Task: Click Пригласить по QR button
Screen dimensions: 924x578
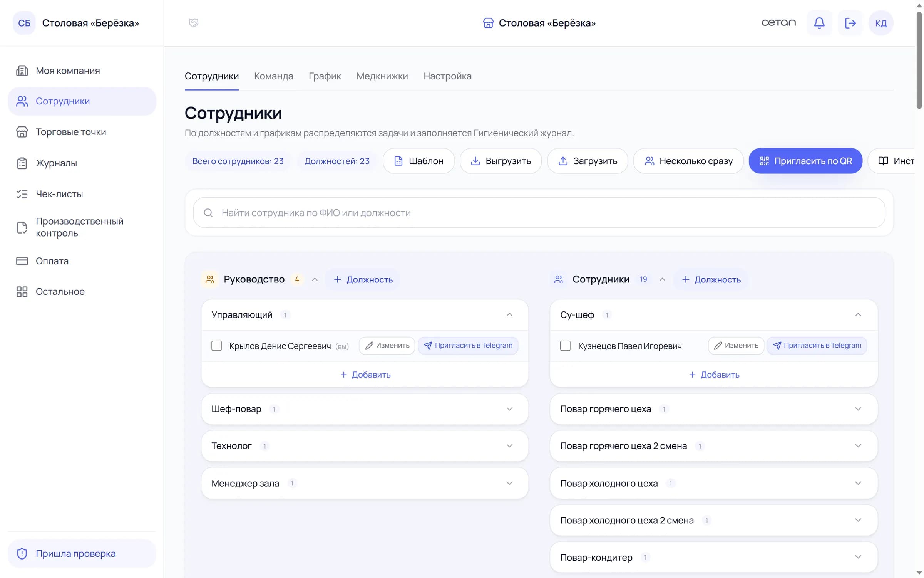Action: pos(805,161)
